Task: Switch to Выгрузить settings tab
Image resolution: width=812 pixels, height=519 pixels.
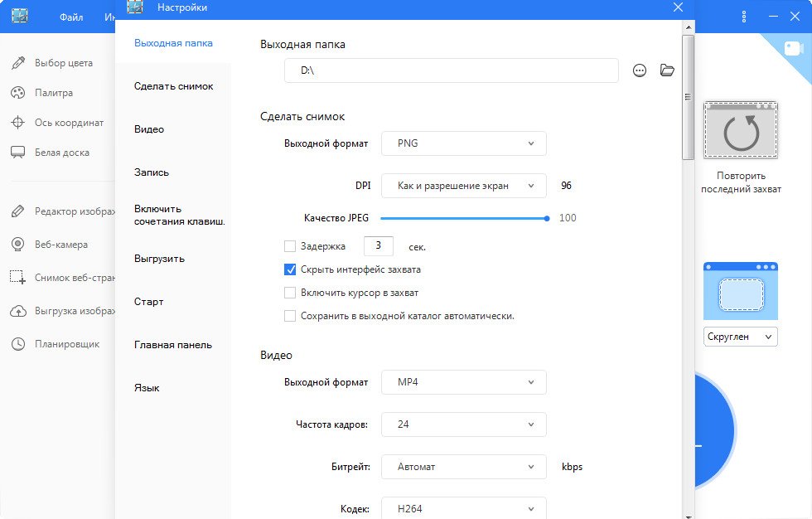Action: coord(159,259)
